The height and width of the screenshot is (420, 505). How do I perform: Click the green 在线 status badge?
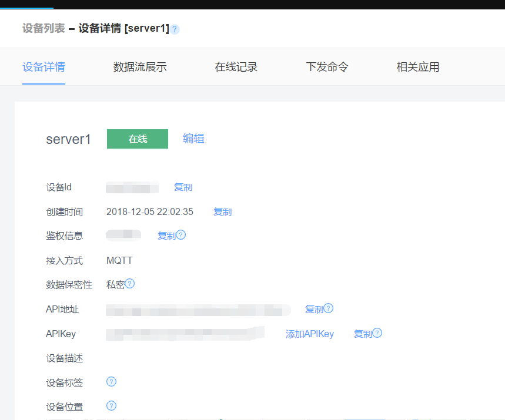[x=137, y=139]
